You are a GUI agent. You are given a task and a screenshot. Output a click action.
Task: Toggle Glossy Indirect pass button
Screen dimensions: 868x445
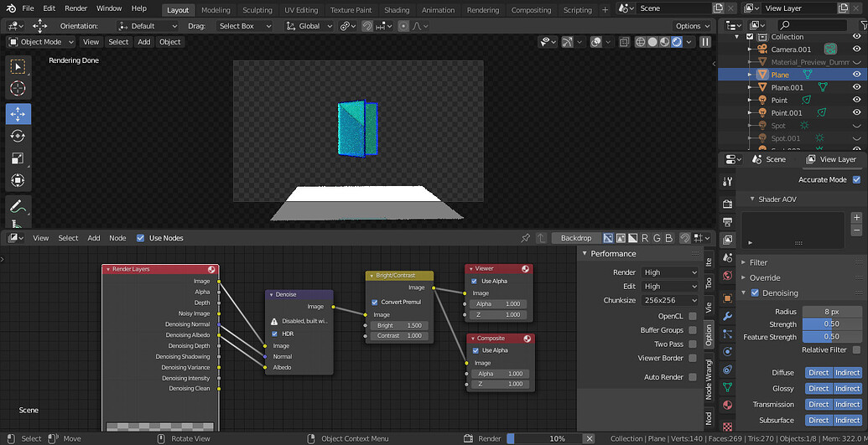pos(848,389)
